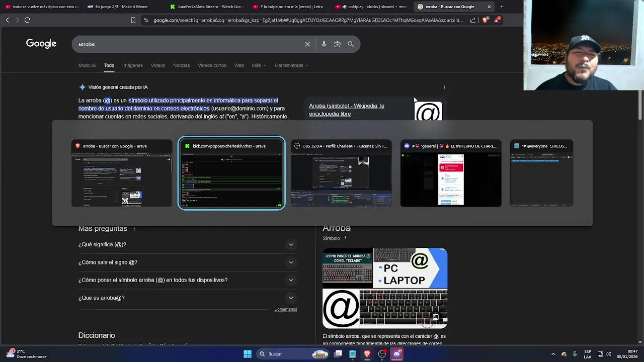Open Brave Shields lion icon

tap(485, 20)
